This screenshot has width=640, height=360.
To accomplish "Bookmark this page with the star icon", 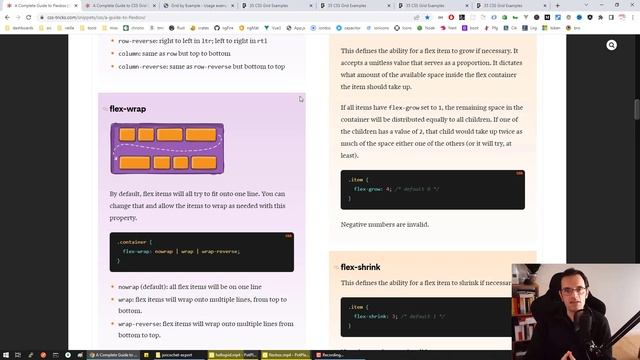I will click(x=427, y=18).
